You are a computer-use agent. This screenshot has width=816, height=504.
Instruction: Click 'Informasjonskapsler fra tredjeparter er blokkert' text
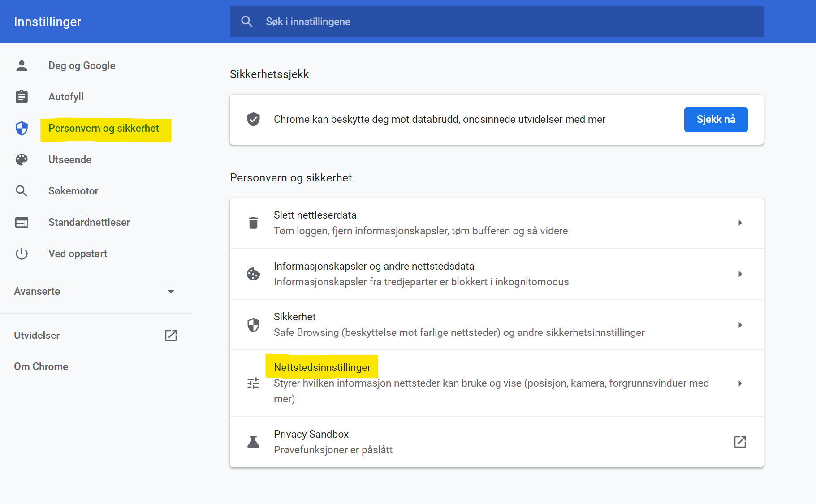[421, 282]
